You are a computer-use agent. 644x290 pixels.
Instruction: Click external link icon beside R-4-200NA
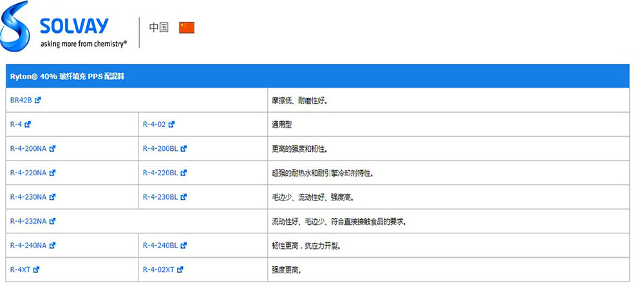coord(52,149)
